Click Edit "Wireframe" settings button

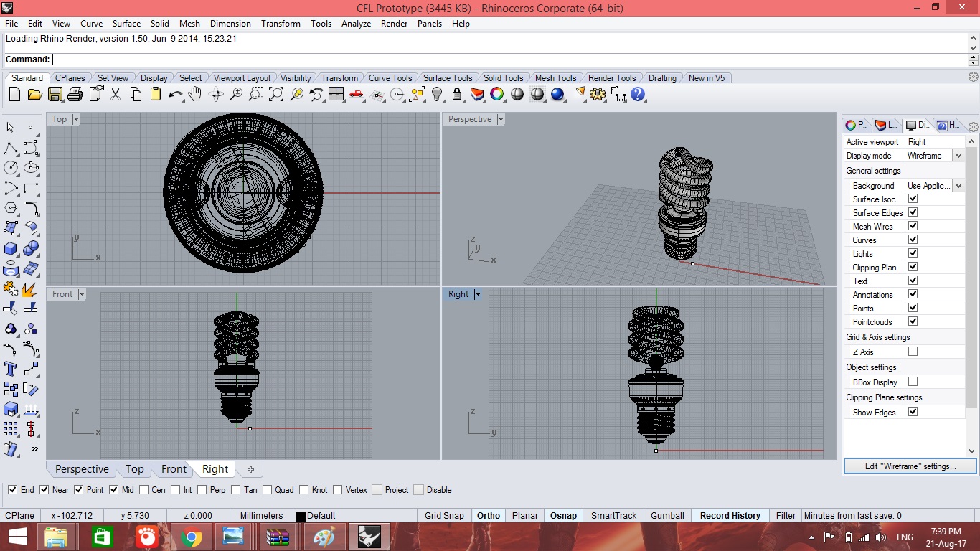pos(910,466)
